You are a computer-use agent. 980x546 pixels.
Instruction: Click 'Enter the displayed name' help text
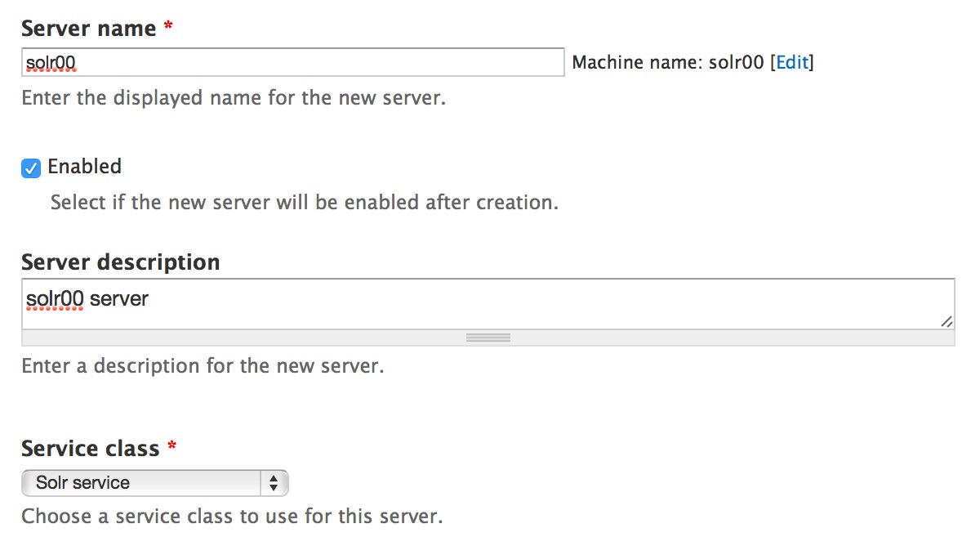coord(234,98)
